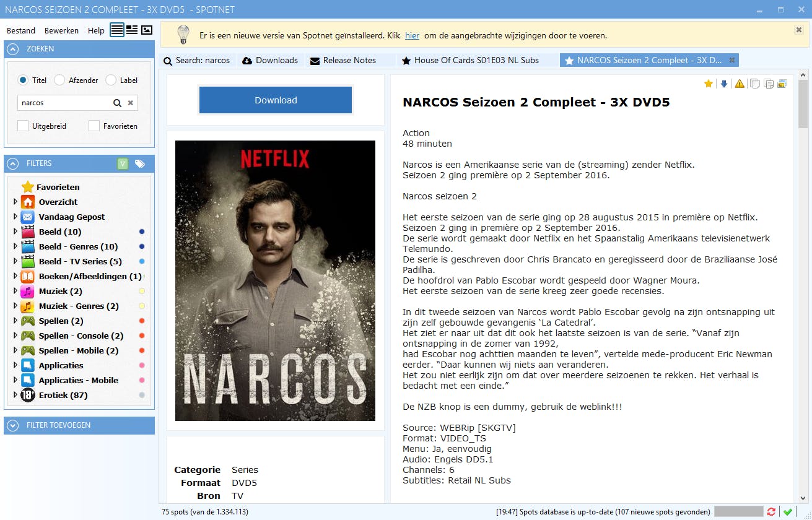This screenshot has width=812, height=520.
Task: Switch to the plain list view icon
Action: (116, 30)
